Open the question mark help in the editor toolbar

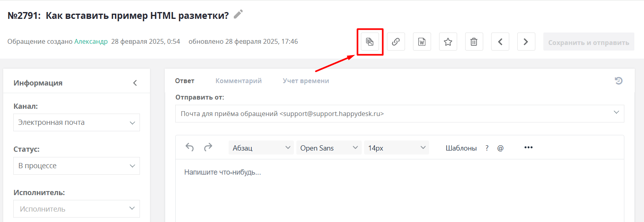click(x=487, y=148)
